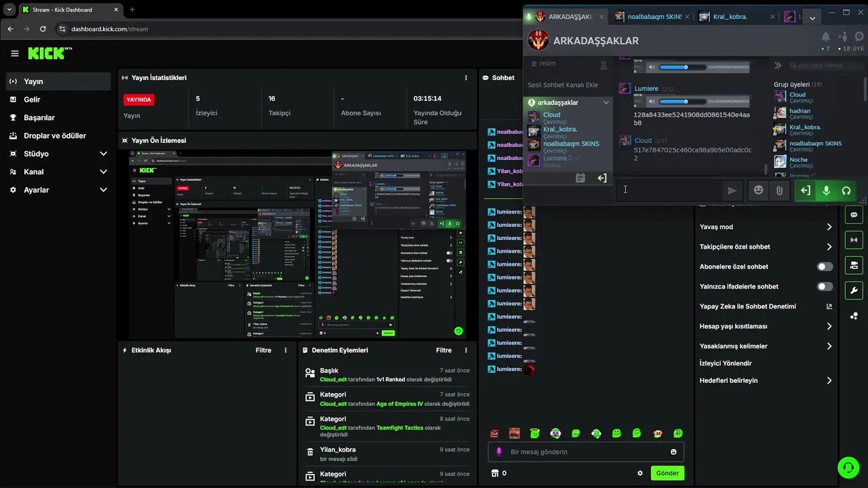The image size is (868, 488).
Task: Open Droplar ve ödüller in the sidebar
Action: [x=58, y=136]
